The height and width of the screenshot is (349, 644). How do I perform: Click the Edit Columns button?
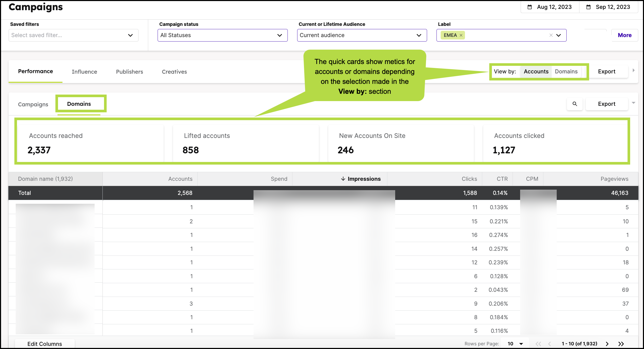[x=45, y=344]
